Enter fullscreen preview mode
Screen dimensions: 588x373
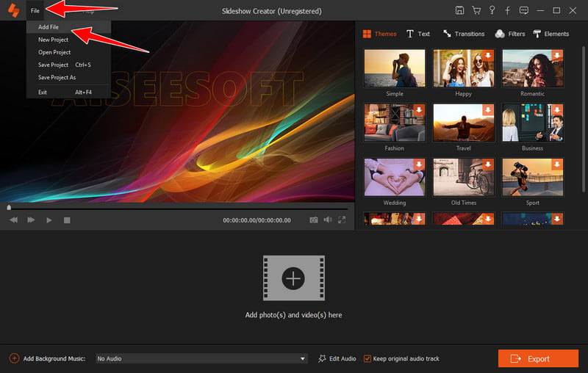point(342,220)
